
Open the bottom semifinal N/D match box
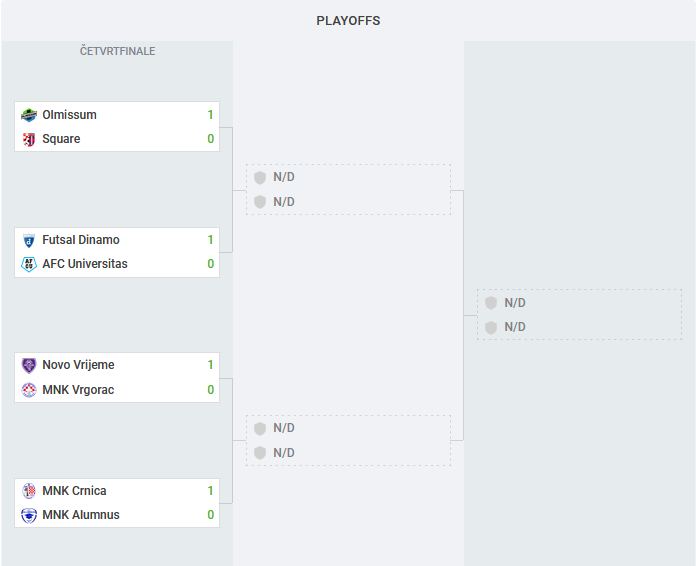click(348, 440)
